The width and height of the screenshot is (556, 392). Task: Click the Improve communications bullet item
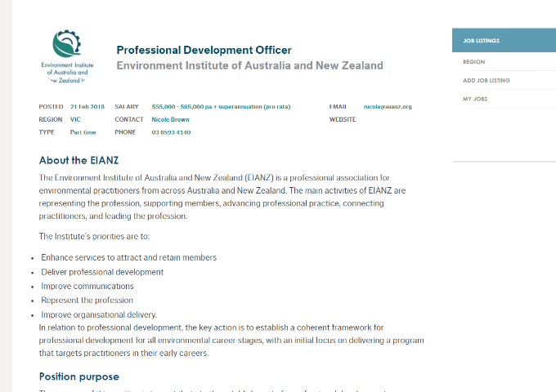(87, 287)
